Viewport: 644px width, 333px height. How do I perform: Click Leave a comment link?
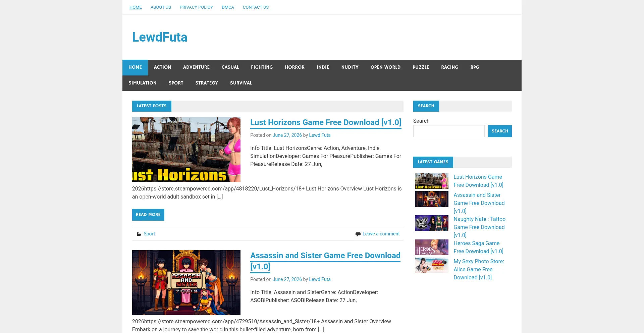[381, 234]
